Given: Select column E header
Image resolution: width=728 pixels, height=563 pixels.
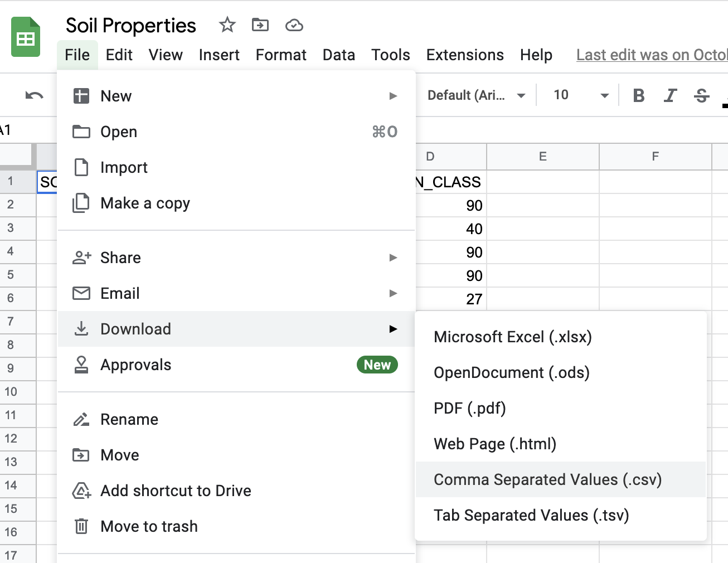Looking at the screenshot, I should coord(542,157).
